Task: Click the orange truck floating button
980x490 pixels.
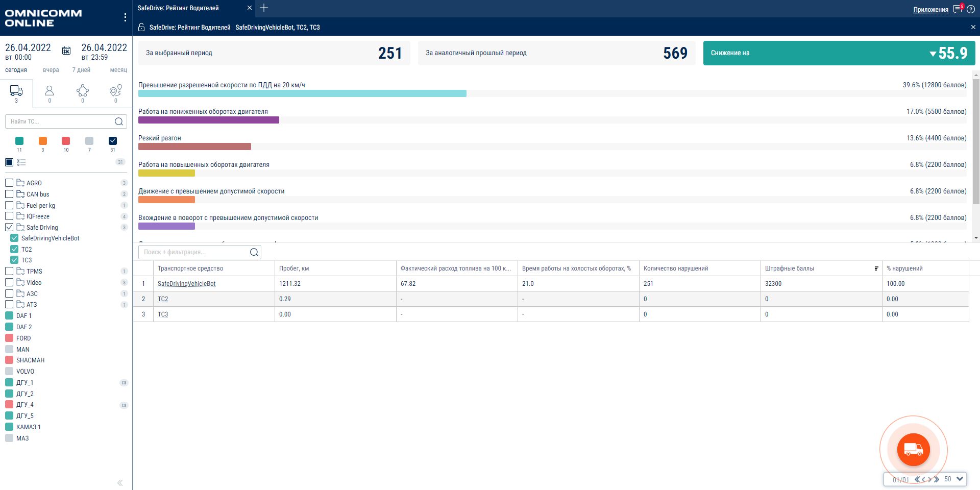Action: pos(914,450)
